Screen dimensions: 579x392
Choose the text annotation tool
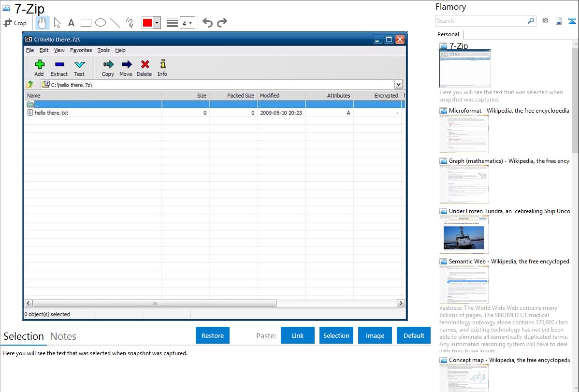(71, 23)
